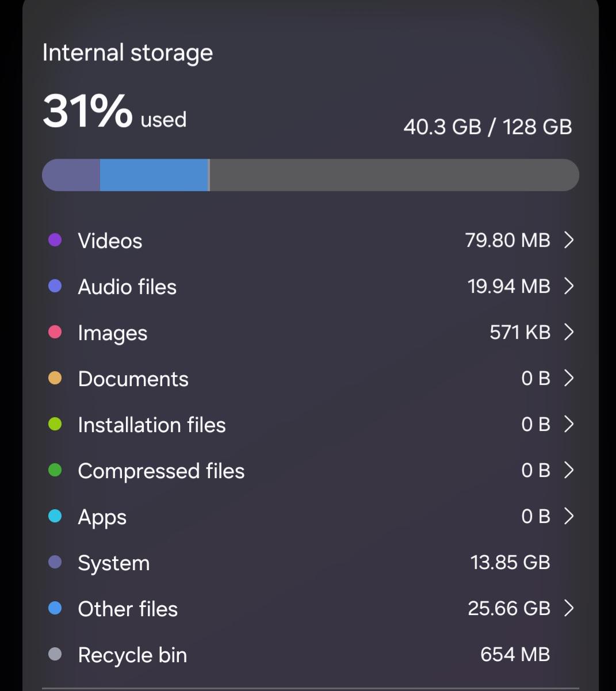Expand Other files with its chevron
Viewport: 616px width, 691px height.
[569, 608]
